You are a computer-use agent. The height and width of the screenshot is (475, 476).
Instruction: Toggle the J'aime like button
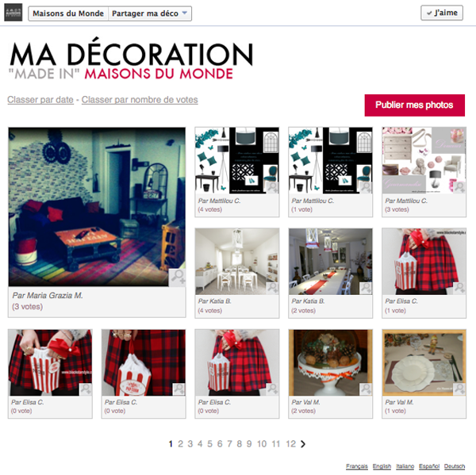pyautogui.click(x=442, y=13)
